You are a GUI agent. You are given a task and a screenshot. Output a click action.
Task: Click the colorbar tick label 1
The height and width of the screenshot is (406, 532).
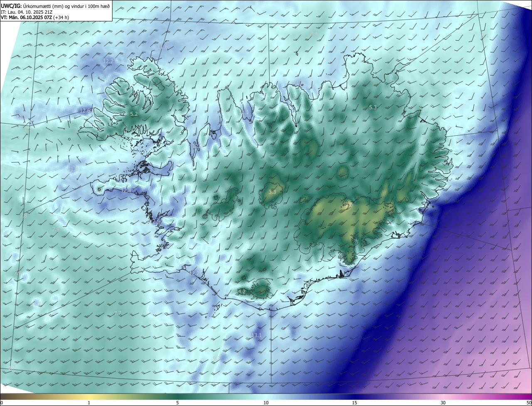pos(89,403)
